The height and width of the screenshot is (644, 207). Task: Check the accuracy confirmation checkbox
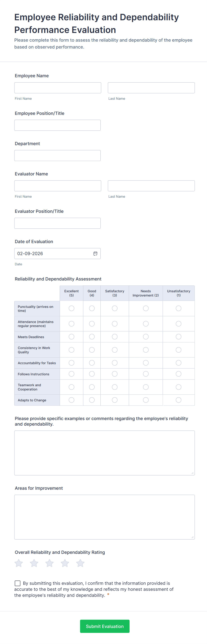(18, 583)
